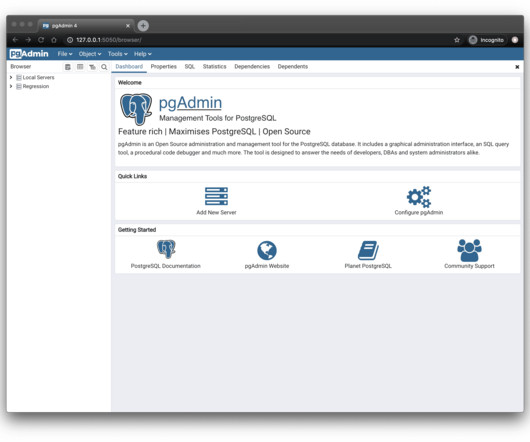Click the Planet PostgreSQL book icon

point(368,250)
